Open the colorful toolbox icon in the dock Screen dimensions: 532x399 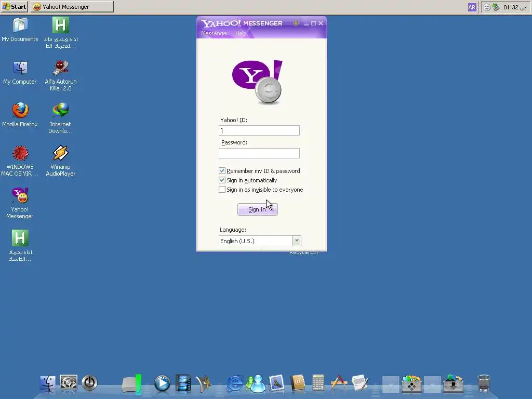pos(411,383)
